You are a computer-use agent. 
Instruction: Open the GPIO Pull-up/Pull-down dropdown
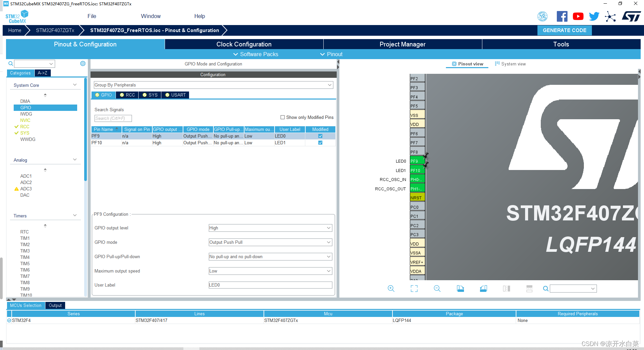(x=270, y=256)
